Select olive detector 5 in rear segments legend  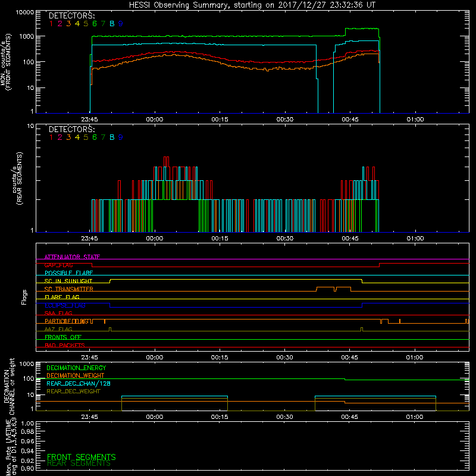[x=86, y=137]
